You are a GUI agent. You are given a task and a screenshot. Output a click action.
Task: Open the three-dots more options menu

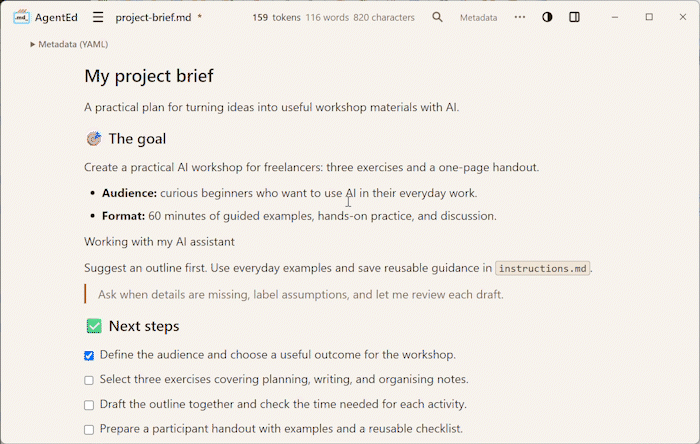[520, 17]
